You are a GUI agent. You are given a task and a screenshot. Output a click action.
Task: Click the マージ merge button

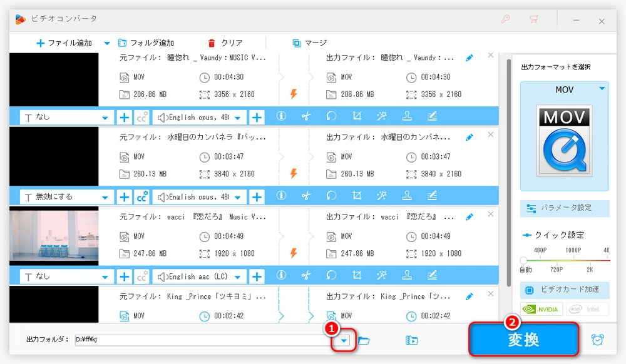309,43
